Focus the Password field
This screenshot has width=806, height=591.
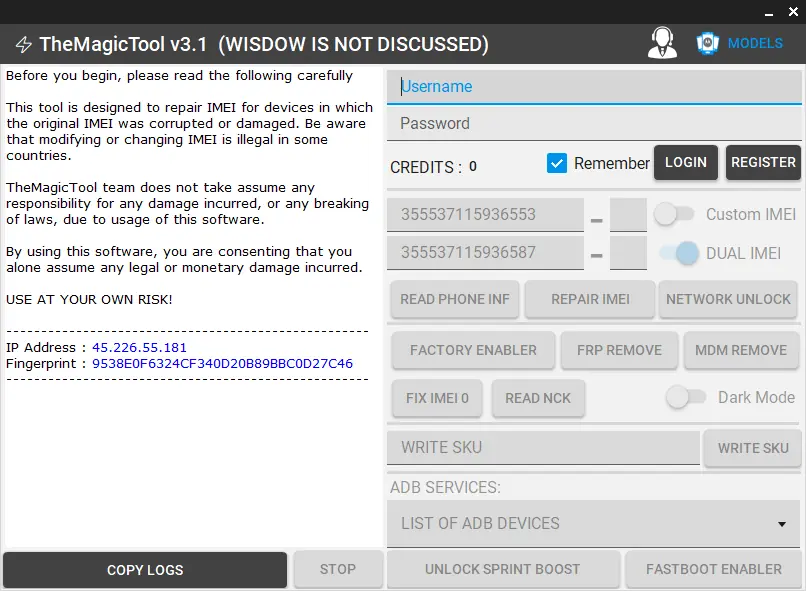tap(594, 123)
